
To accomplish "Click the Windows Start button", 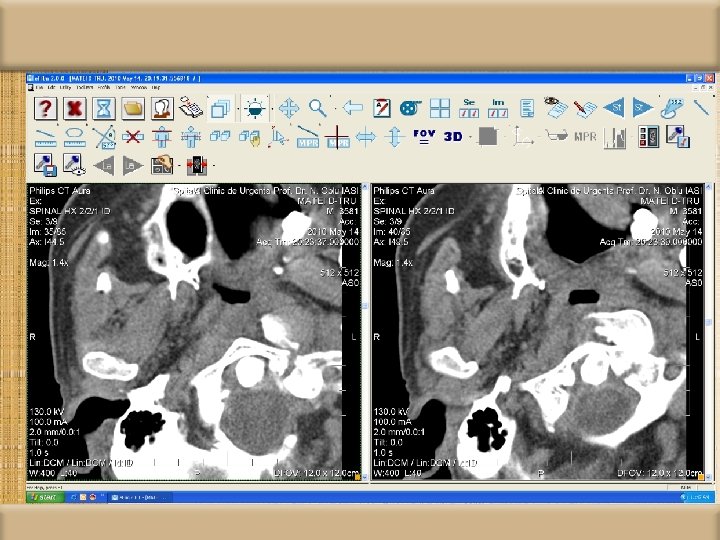I will [x=45, y=497].
